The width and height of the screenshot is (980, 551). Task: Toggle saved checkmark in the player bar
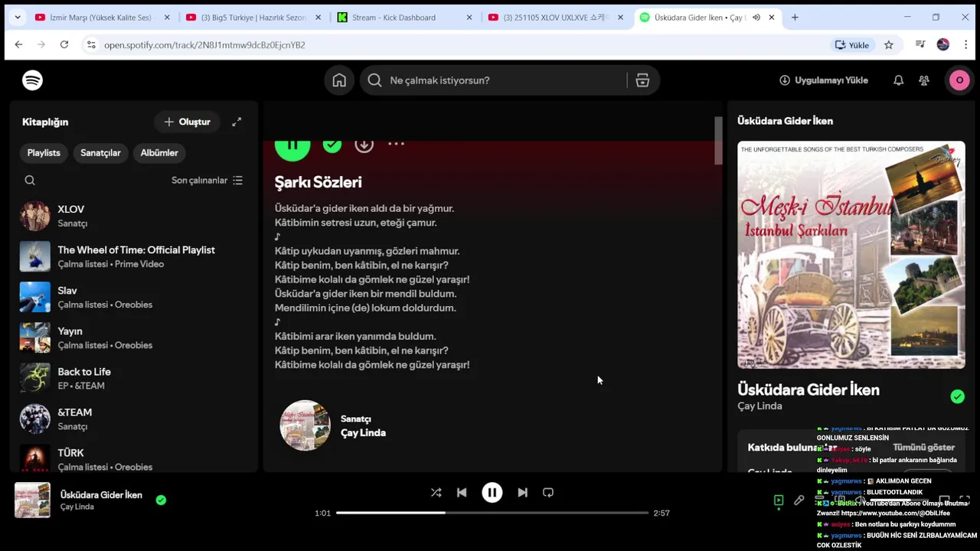161,500
